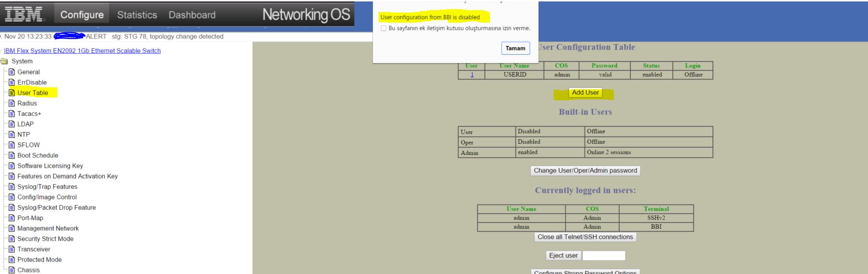
Task: Open Radius settings in the tree
Action: point(27,103)
